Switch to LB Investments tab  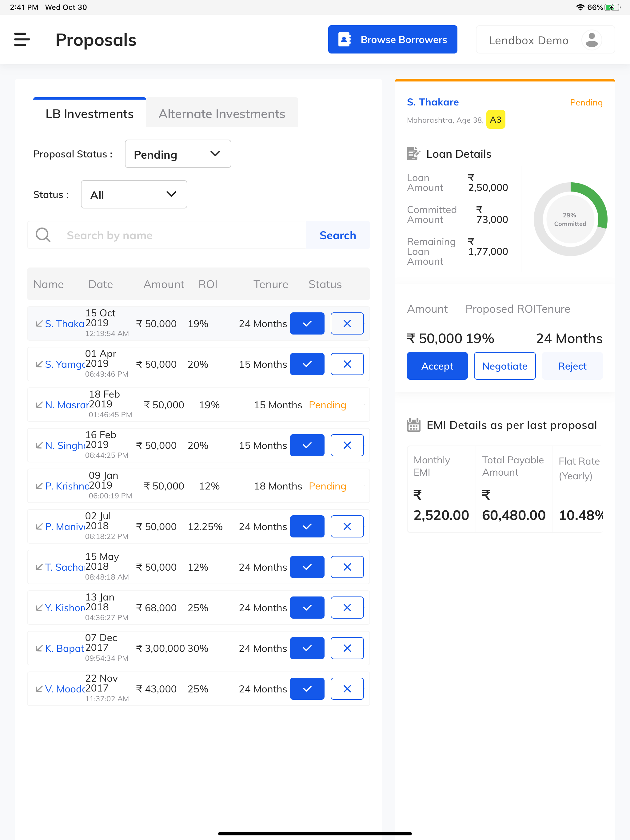click(89, 113)
